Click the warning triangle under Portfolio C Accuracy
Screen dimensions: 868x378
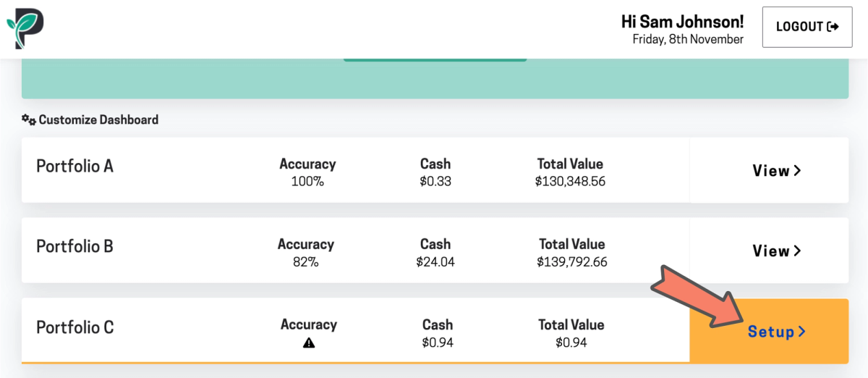click(x=309, y=343)
